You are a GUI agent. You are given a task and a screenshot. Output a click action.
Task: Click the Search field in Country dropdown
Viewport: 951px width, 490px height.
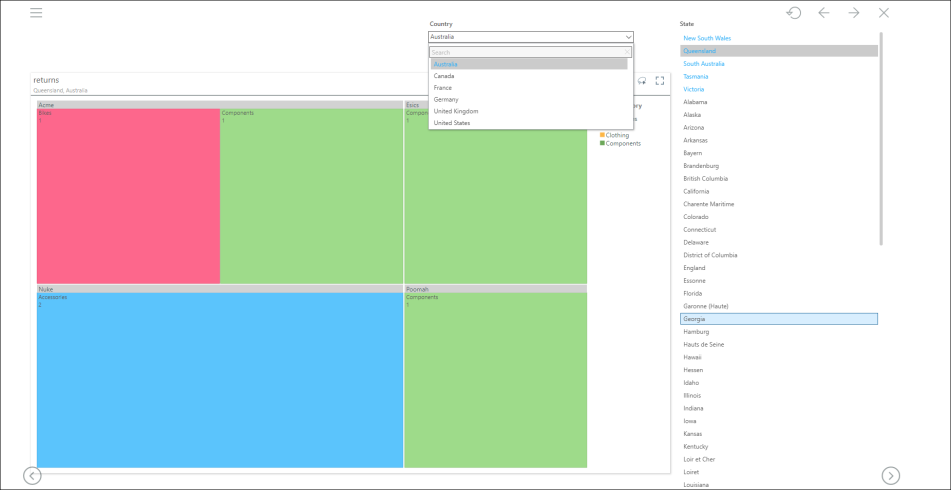click(525, 52)
